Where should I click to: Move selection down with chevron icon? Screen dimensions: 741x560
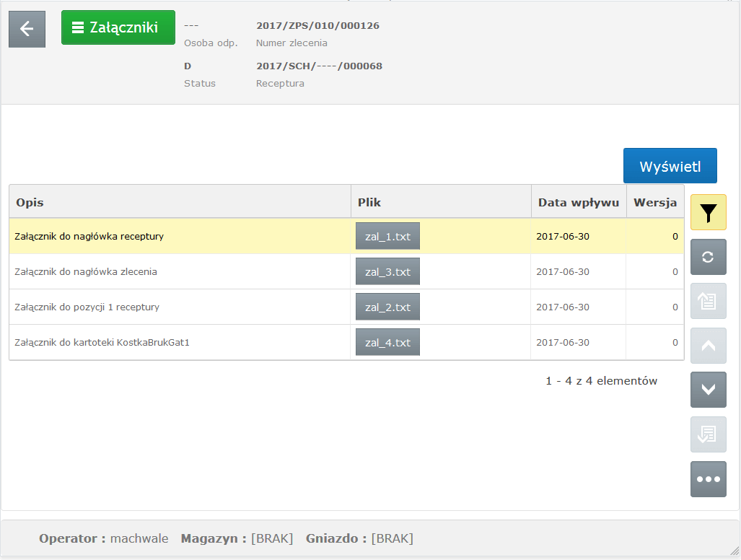point(708,390)
